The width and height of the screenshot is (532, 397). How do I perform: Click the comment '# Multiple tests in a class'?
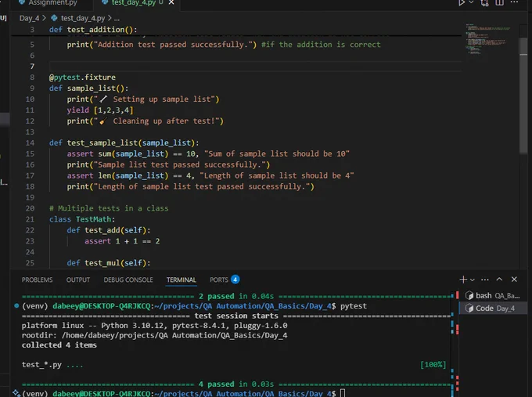pyautogui.click(x=109, y=208)
